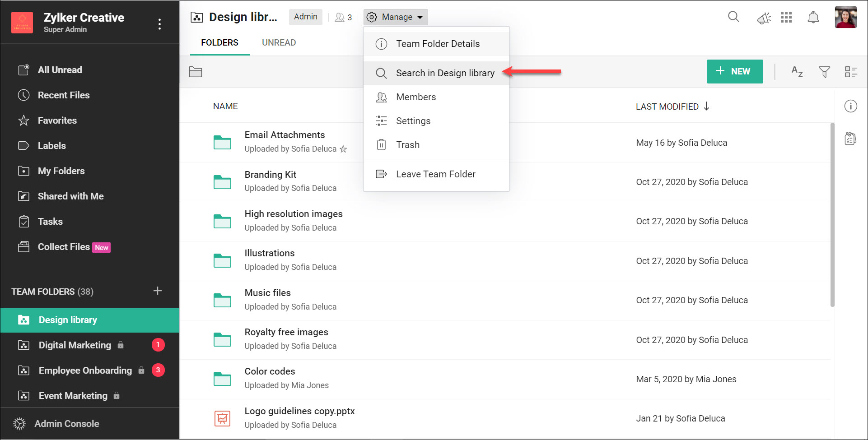
Task: Switch to the UNREAD tab
Action: [x=279, y=42]
